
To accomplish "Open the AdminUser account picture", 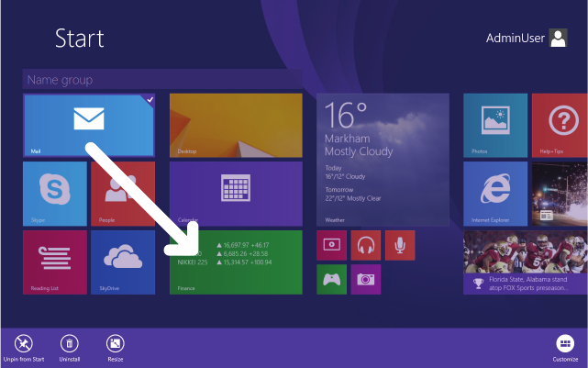I will pos(558,38).
